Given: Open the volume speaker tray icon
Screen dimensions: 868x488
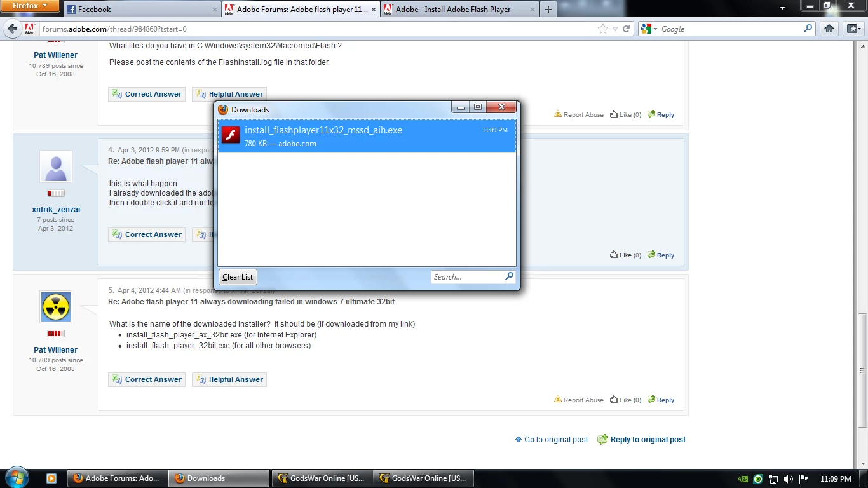Looking at the screenshot, I should (789, 479).
